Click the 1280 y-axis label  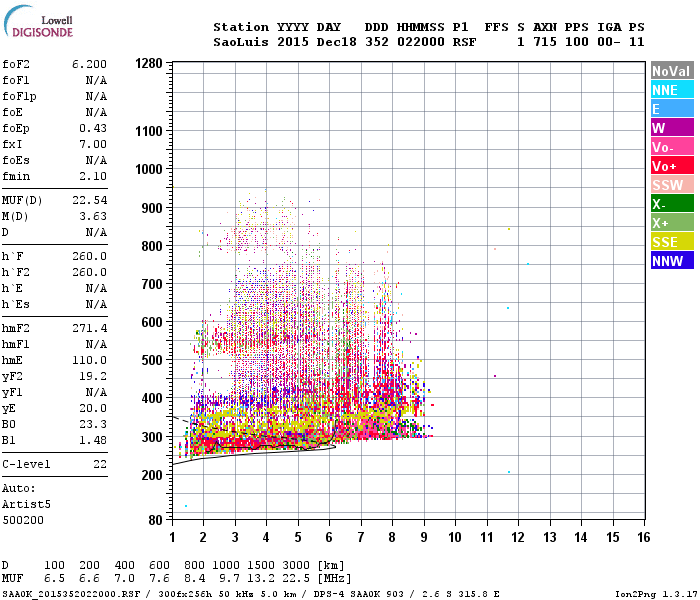pyautogui.click(x=149, y=63)
